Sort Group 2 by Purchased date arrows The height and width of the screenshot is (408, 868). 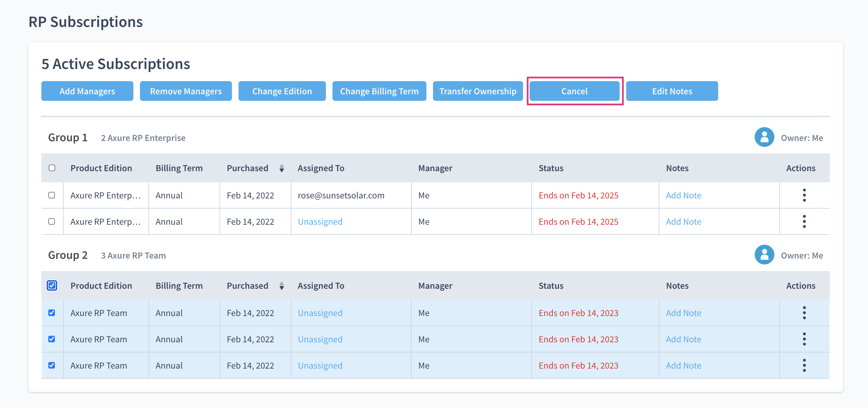click(x=281, y=285)
